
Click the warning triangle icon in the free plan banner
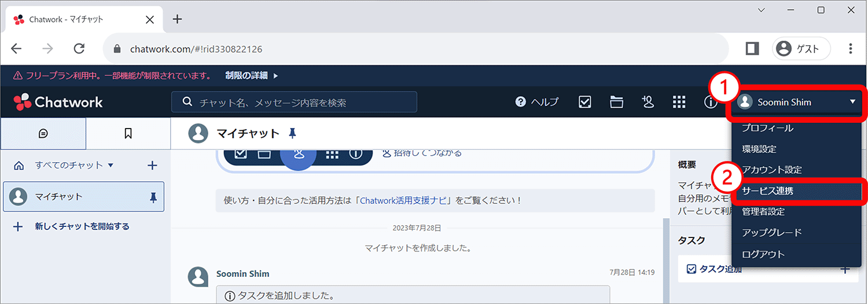click(17, 75)
